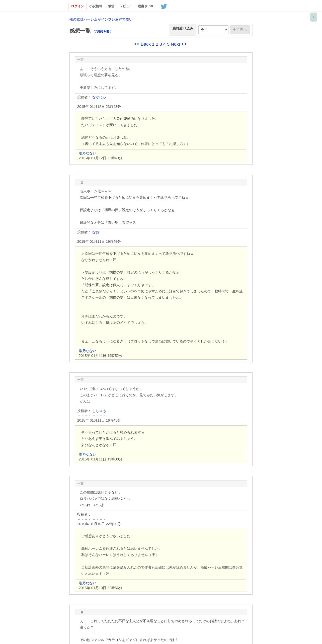Click the 感想絞り込み label
322x644 pixels.
point(183,28)
